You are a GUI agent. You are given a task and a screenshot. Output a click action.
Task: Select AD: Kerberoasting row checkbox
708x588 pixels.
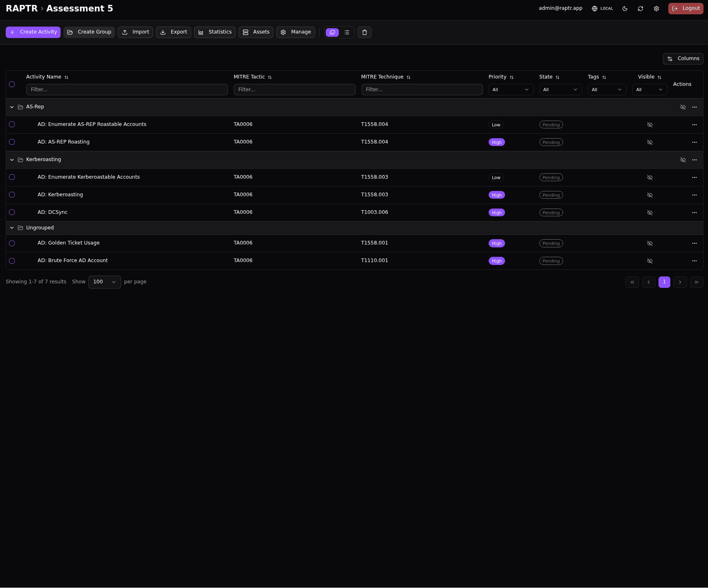pyautogui.click(x=12, y=195)
